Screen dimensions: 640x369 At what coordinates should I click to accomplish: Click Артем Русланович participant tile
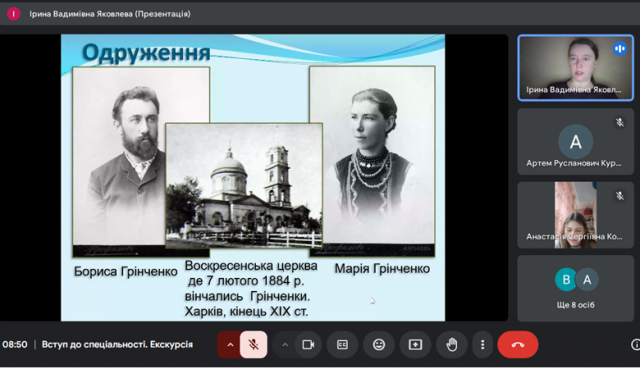(576, 142)
